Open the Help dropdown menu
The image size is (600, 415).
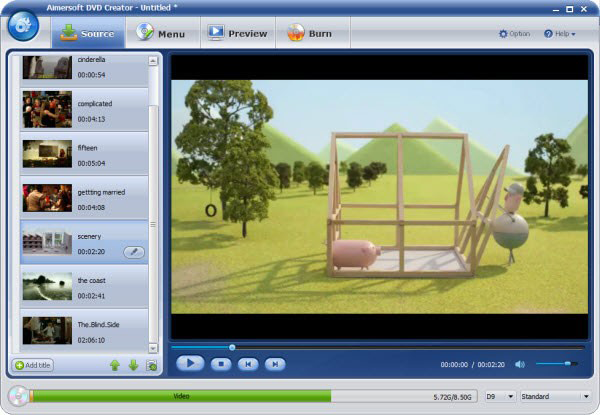point(559,34)
